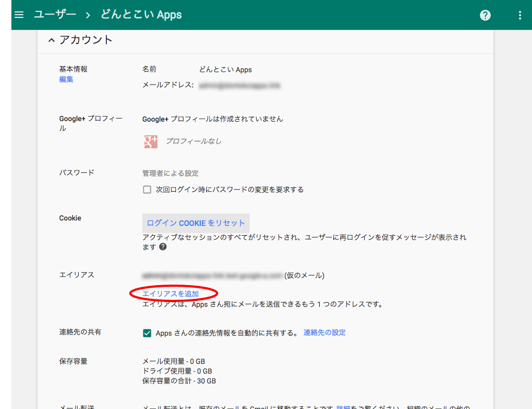Enable password change required at next login
This screenshot has height=409, width=532.
(147, 190)
